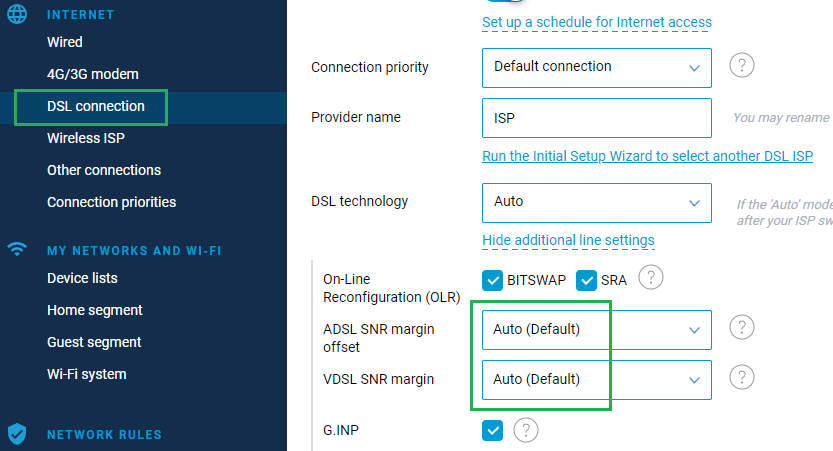
Task: Open VDSL SNR margin help icon
Action: pyautogui.click(x=741, y=377)
